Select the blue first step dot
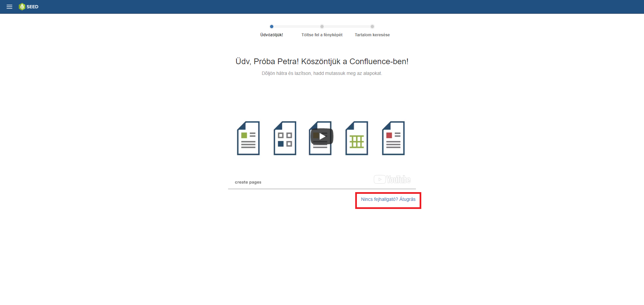This screenshot has width=644, height=305. click(272, 27)
